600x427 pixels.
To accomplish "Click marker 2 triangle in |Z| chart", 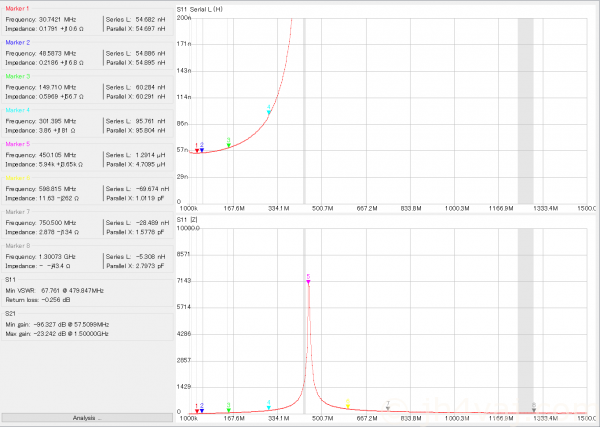I will pyautogui.click(x=202, y=411).
